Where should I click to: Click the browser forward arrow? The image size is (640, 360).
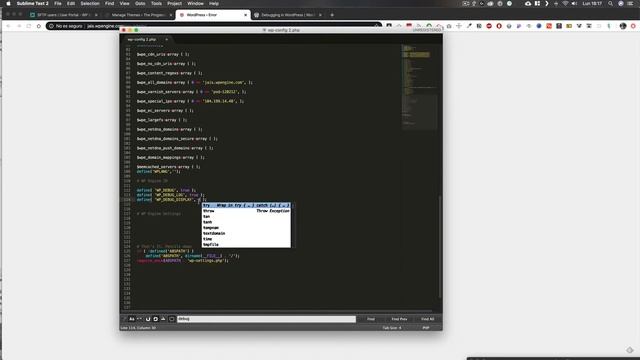(x=19, y=26)
